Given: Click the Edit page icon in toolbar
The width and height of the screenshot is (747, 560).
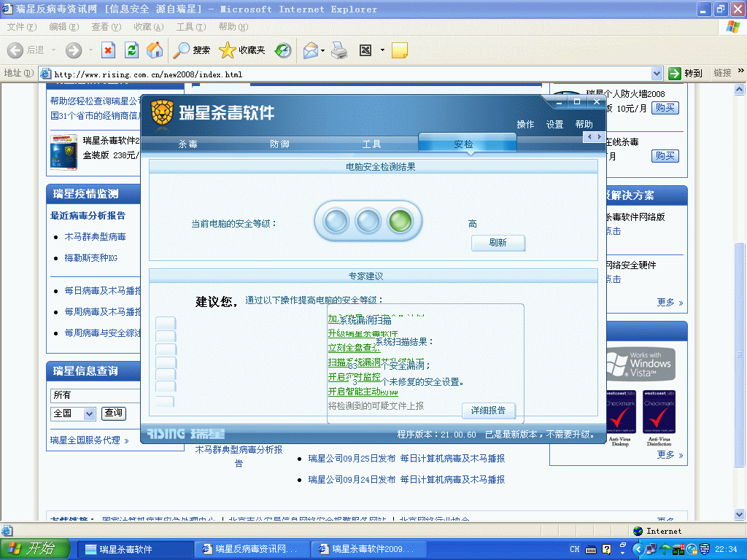Looking at the screenshot, I should click(365, 50).
